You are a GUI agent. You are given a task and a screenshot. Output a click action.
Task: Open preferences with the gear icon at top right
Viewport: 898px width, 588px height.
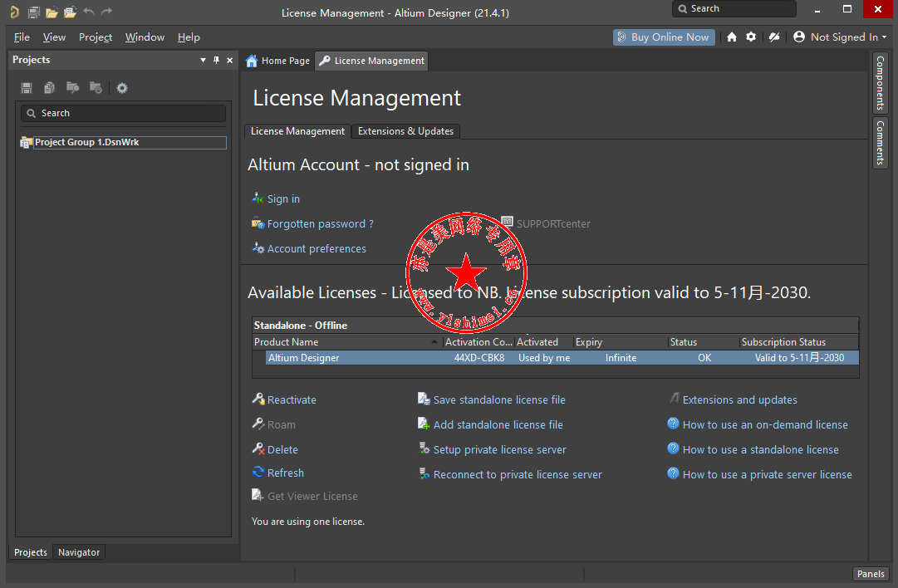(x=751, y=37)
